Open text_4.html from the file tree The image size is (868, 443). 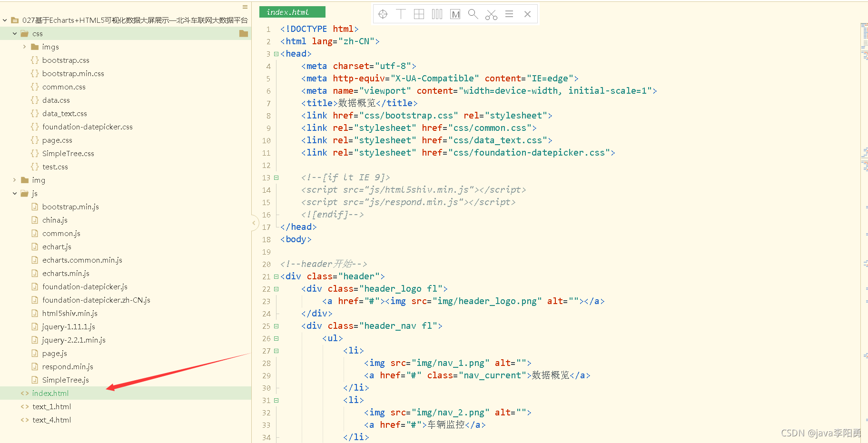pyautogui.click(x=51, y=420)
